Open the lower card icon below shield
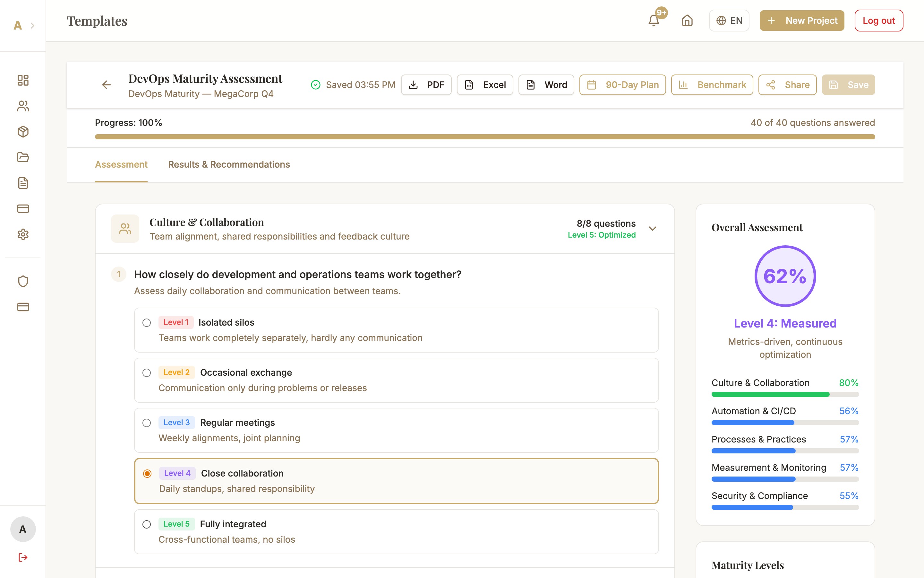Screen dimensions: 924x578 pos(23,307)
